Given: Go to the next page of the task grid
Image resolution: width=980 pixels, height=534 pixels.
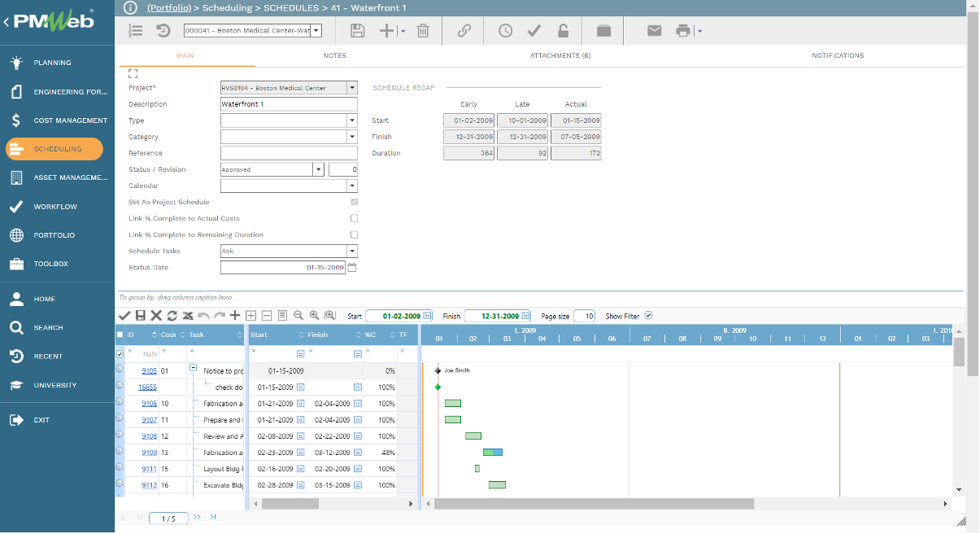Looking at the screenshot, I should [x=198, y=517].
